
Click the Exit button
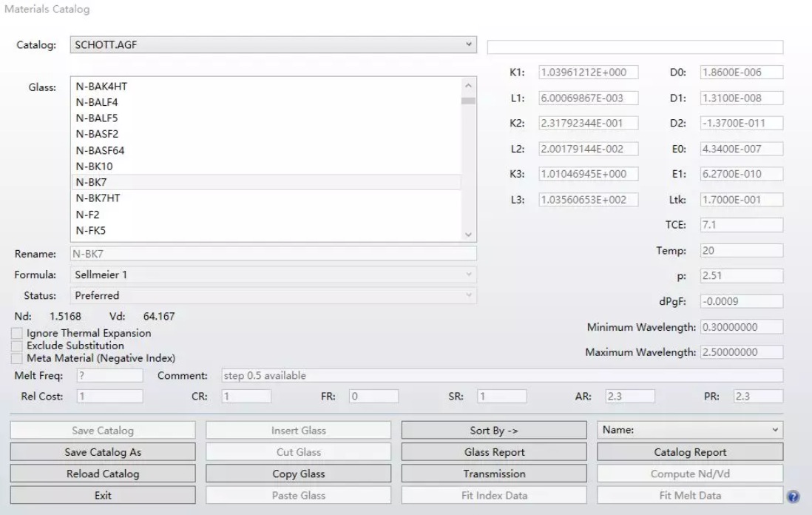(x=103, y=496)
